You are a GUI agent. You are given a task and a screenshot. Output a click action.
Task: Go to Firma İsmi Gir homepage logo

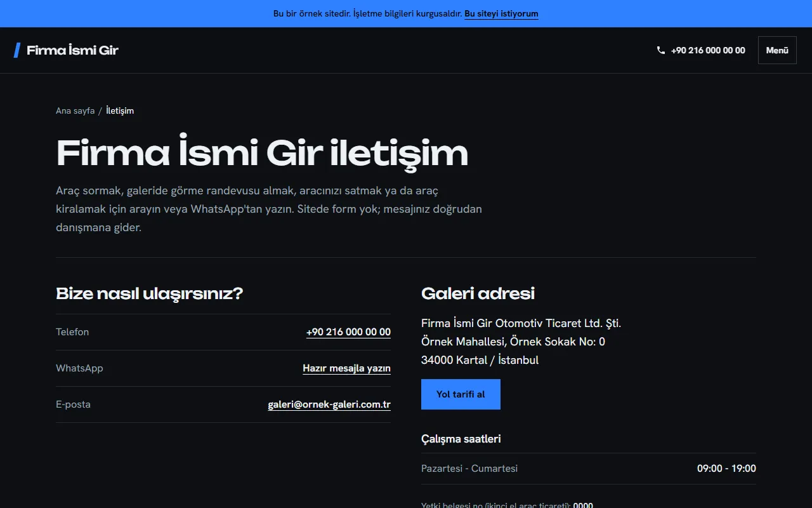coord(66,50)
